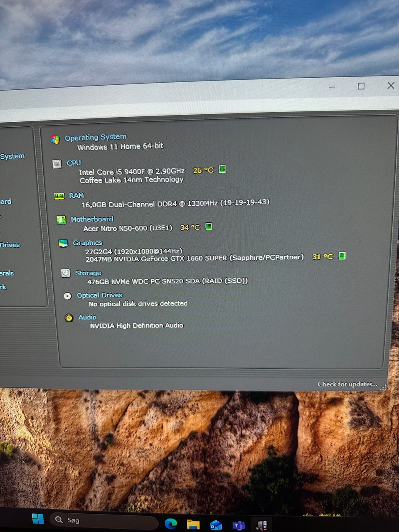Open Outlook from the taskbar
The height and width of the screenshot is (532, 399).
tap(216, 525)
